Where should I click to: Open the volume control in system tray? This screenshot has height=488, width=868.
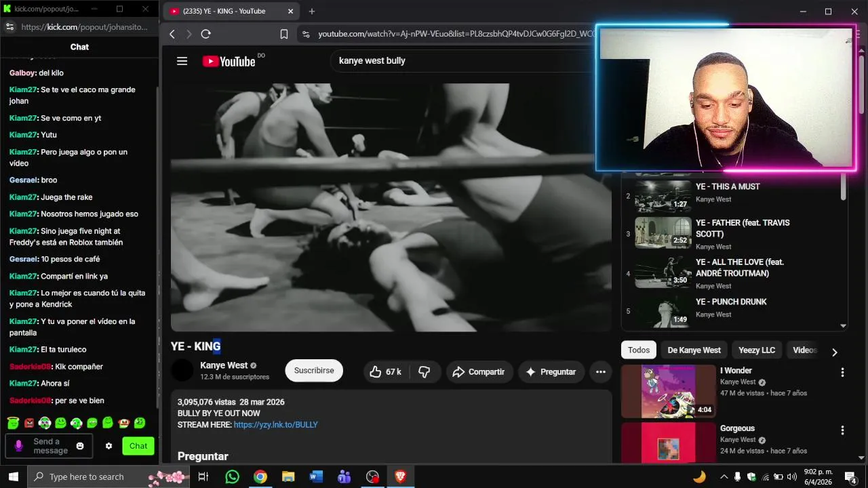click(x=791, y=476)
